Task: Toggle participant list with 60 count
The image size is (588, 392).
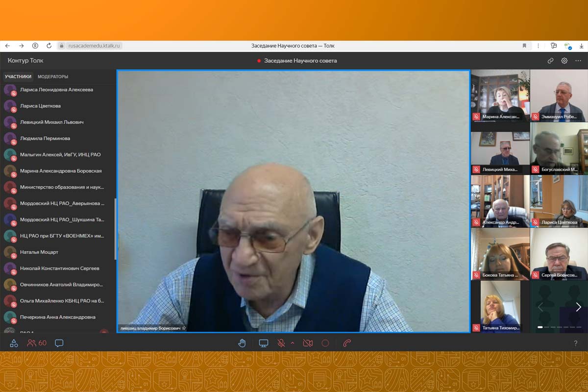Action: [37, 343]
